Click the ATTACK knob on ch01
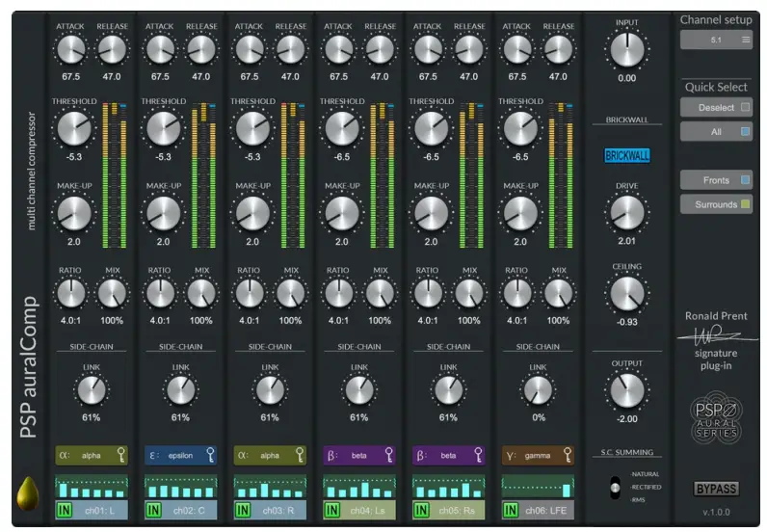 click(71, 49)
